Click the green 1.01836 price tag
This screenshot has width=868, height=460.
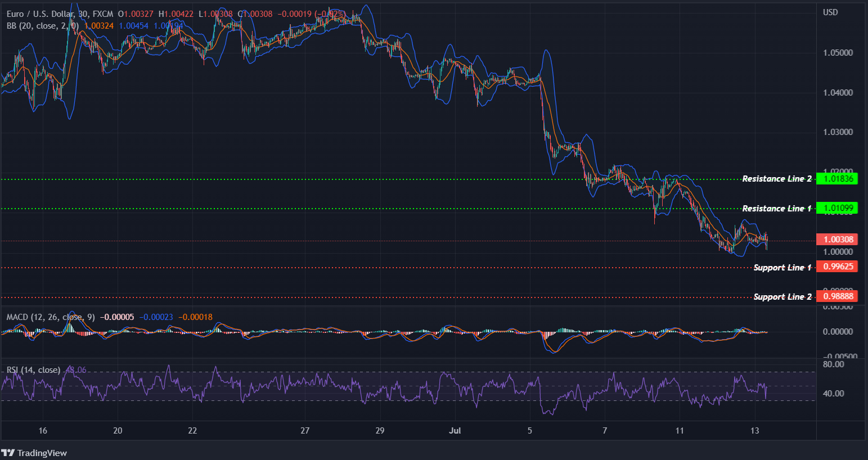tap(837, 179)
